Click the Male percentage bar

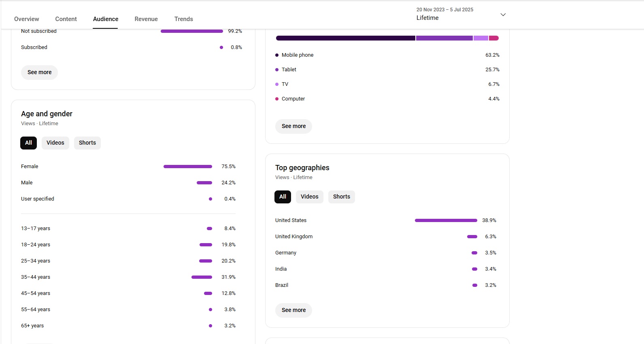204,183
